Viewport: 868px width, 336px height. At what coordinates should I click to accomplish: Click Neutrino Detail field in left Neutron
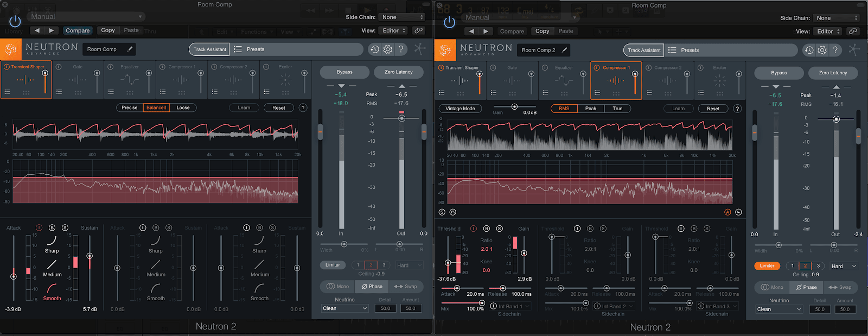pos(385,308)
